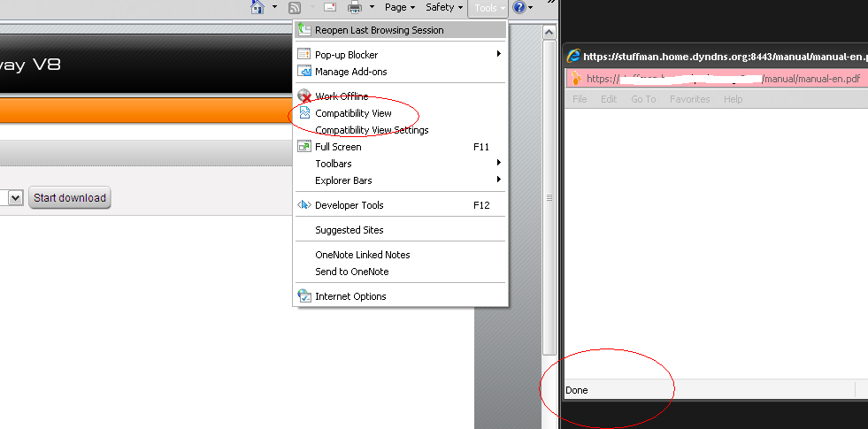Toggle Work Offline mode
The height and width of the screenshot is (429, 868).
(400, 96)
